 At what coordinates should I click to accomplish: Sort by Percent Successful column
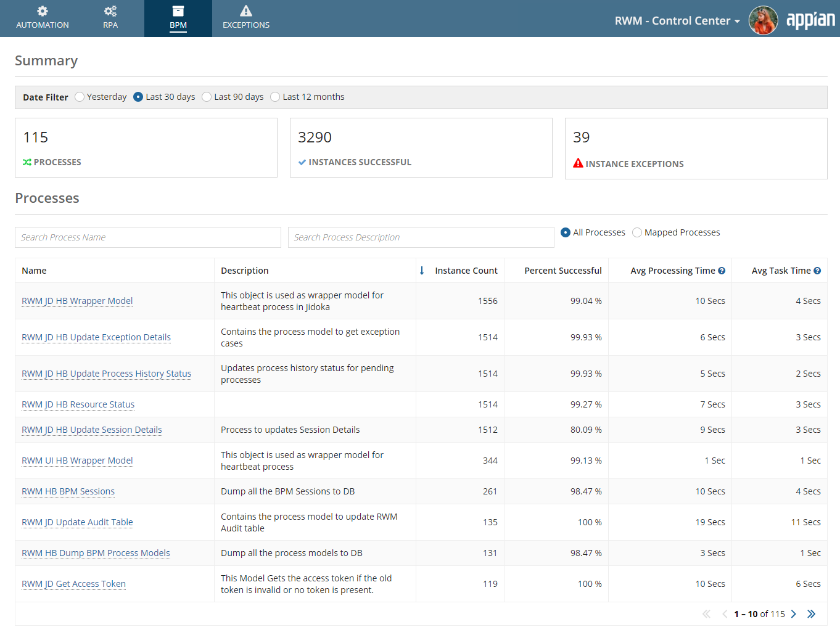tap(563, 271)
